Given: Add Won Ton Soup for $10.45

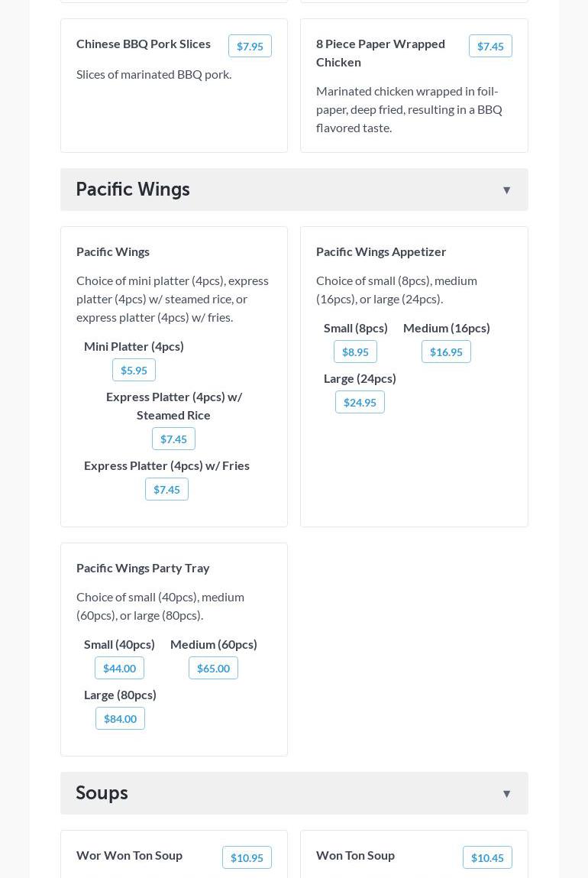Looking at the screenshot, I should 487,858.
